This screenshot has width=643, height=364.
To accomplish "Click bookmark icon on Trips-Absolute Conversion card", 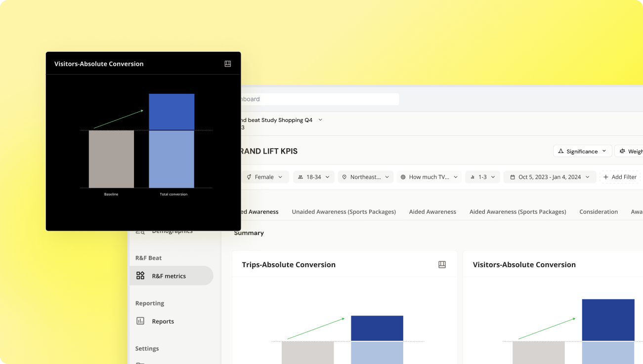I will [442, 265].
